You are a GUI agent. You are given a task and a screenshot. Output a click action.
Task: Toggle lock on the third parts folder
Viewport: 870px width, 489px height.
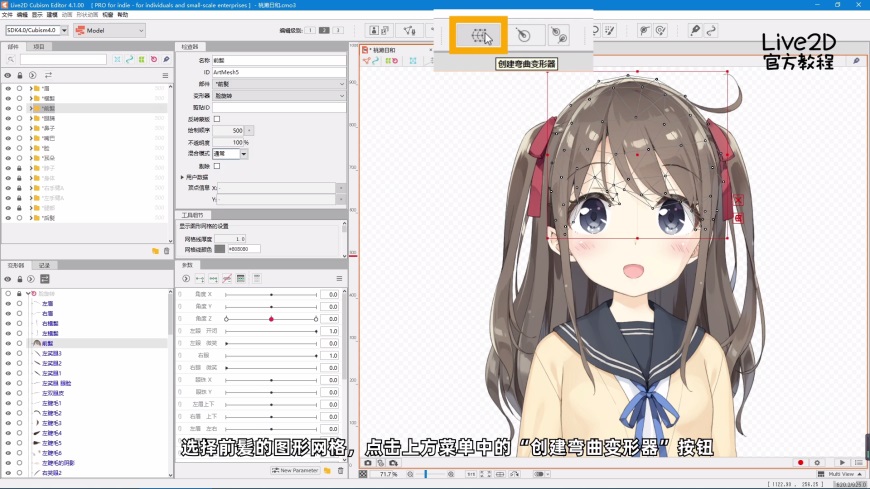click(19, 108)
